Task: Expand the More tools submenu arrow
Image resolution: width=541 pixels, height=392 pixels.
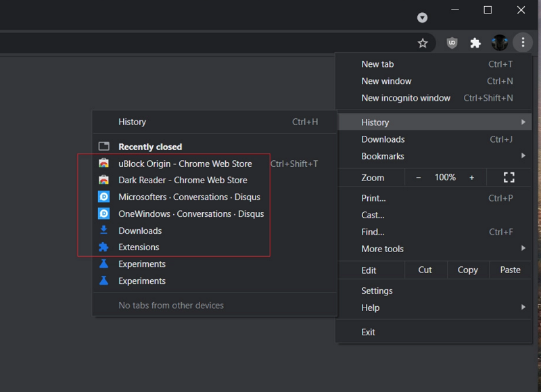Action: pyautogui.click(x=523, y=248)
